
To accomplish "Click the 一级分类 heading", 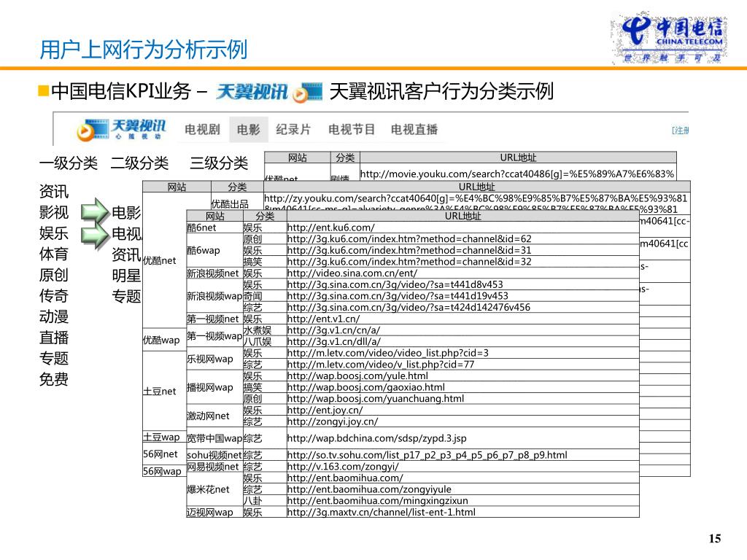I will (x=69, y=163).
